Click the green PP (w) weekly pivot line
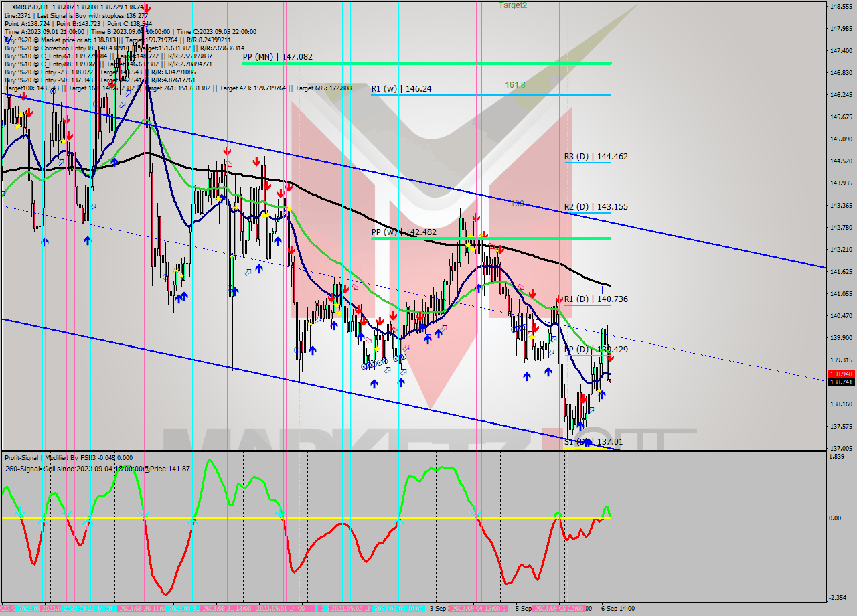857x616 pixels. (491, 238)
